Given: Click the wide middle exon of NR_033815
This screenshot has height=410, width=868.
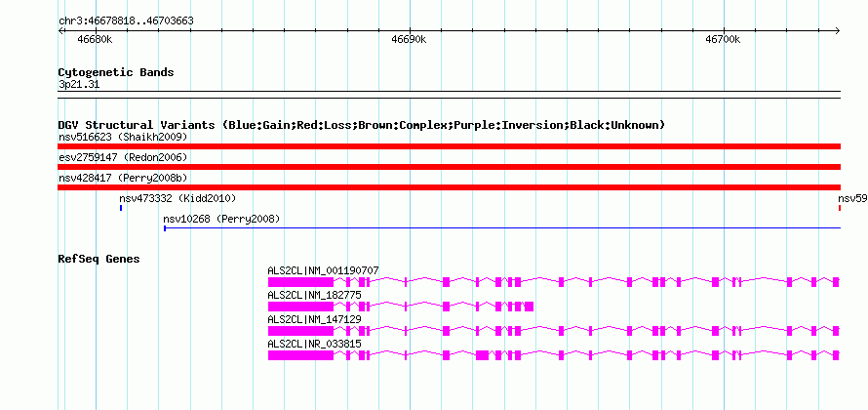Looking at the screenshot, I should click(482, 355).
